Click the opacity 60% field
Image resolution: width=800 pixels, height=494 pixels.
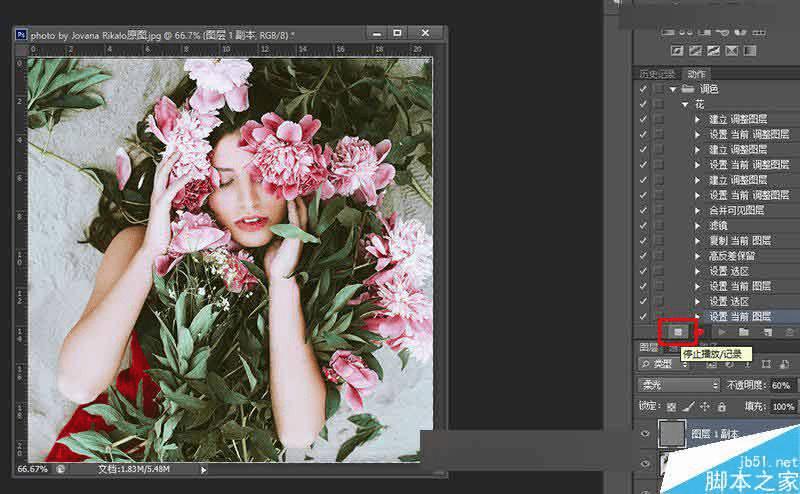[x=781, y=385]
